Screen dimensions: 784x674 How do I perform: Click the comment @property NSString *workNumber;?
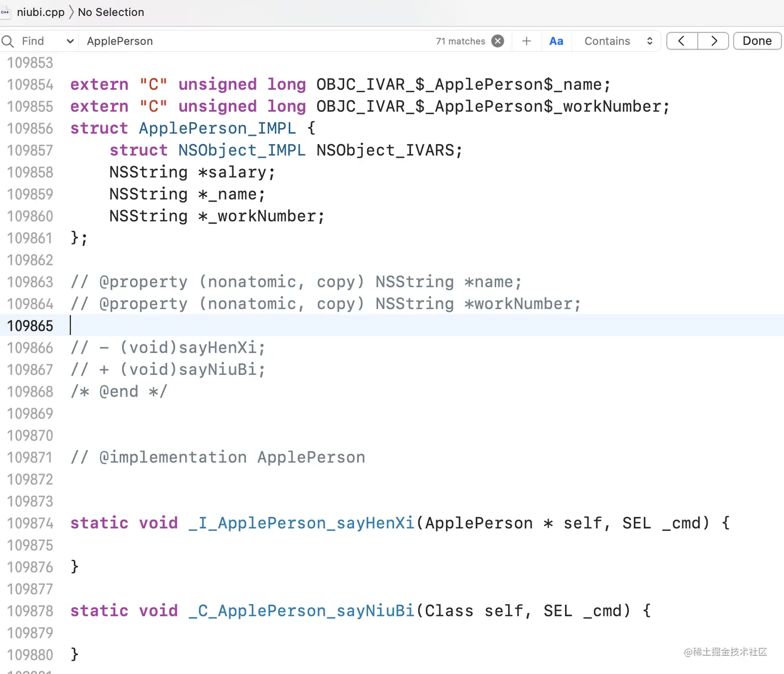pyautogui.click(x=326, y=304)
